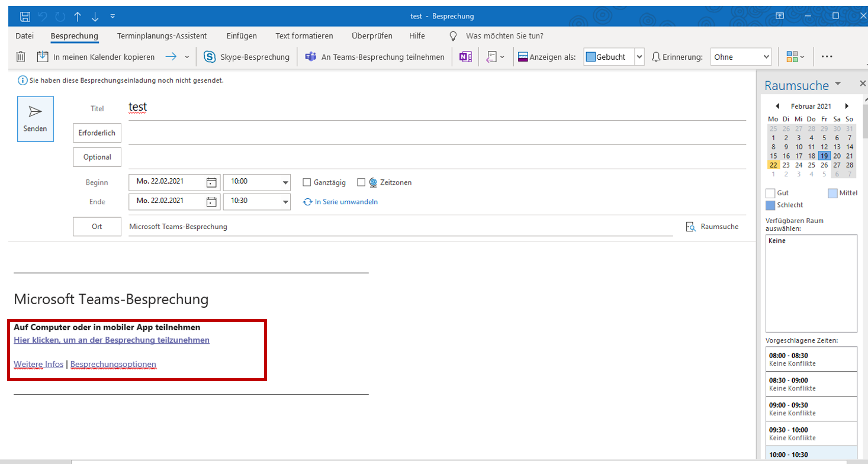Toggle the Zeitzonen checkbox
This screenshot has height=464, width=868.
361,182
